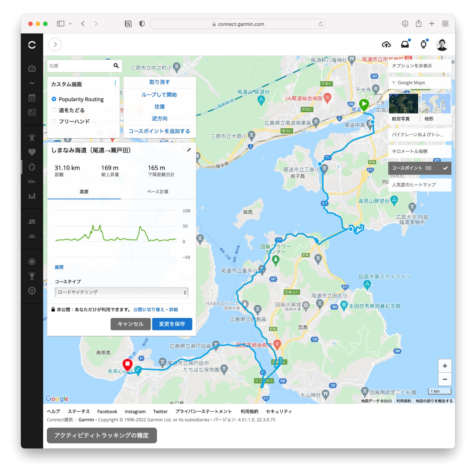The width and height of the screenshot is (476, 476).
Task: Click the zoom in plus button on map
Action: 445,366
